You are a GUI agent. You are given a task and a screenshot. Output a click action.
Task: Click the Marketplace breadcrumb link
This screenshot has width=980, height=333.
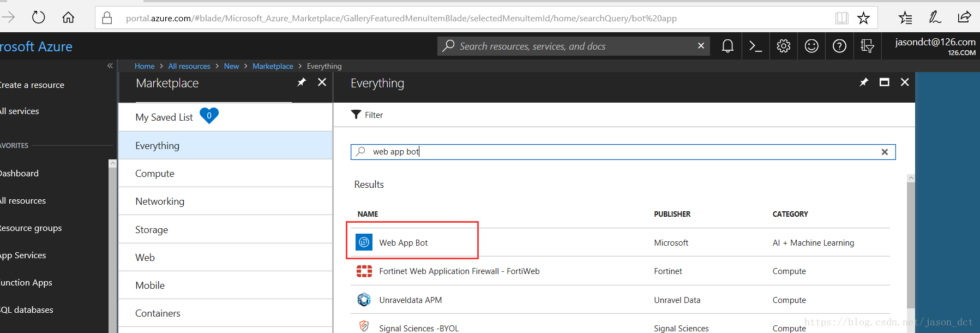[x=273, y=66]
